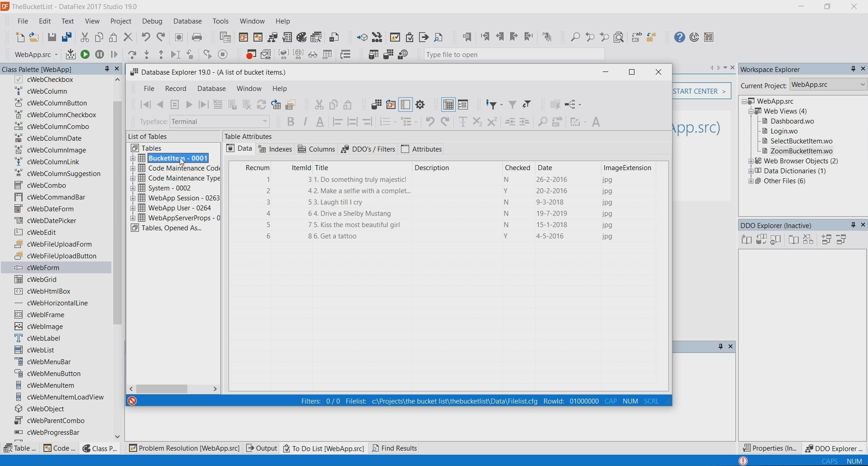Toggle pin on the Workspace Explorer panel
The width and height of the screenshot is (868, 466).
(853, 69)
